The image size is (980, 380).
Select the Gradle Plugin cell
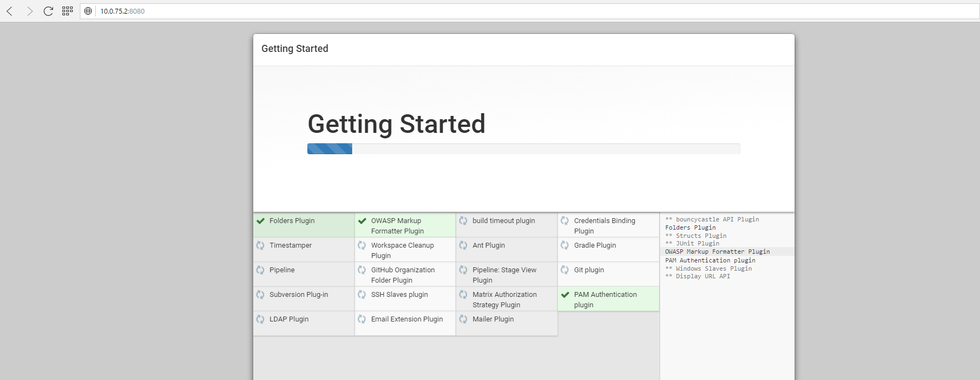(x=608, y=249)
